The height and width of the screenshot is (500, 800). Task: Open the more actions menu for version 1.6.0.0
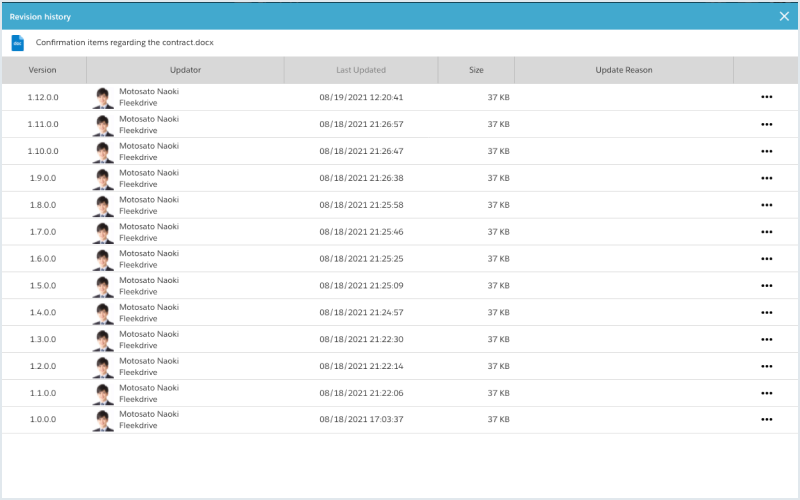tap(766, 259)
